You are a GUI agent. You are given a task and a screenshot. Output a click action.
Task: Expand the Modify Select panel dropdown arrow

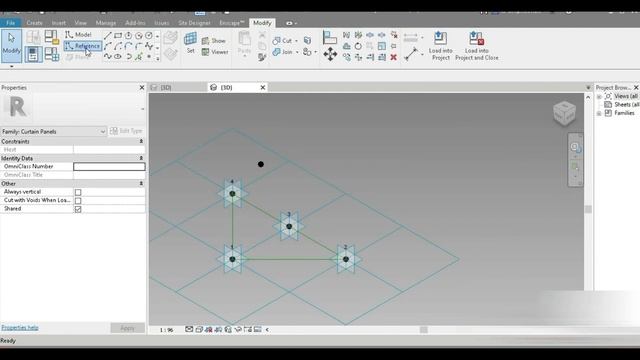coord(11,66)
